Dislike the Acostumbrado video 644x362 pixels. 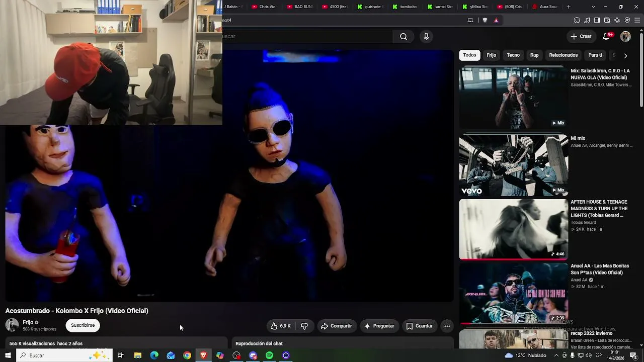[x=304, y=326]
